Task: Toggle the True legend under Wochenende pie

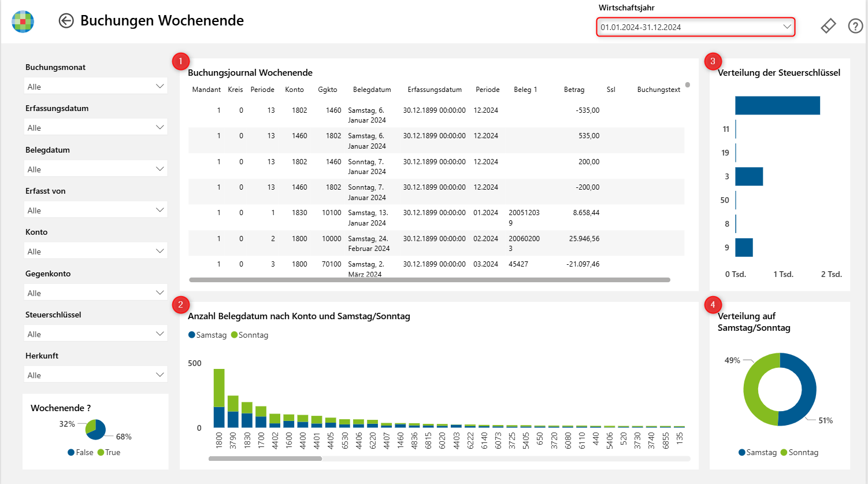Action: point(109,452)
